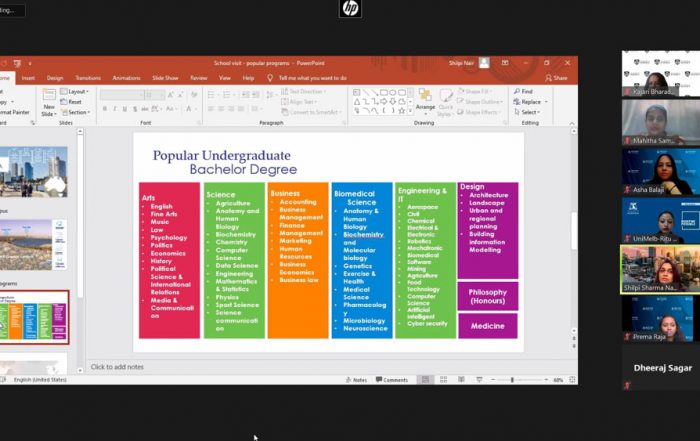This screenshot has width=700, height=441.
Task: Open the Insert ribbon tab
Action: coord(28,78)
